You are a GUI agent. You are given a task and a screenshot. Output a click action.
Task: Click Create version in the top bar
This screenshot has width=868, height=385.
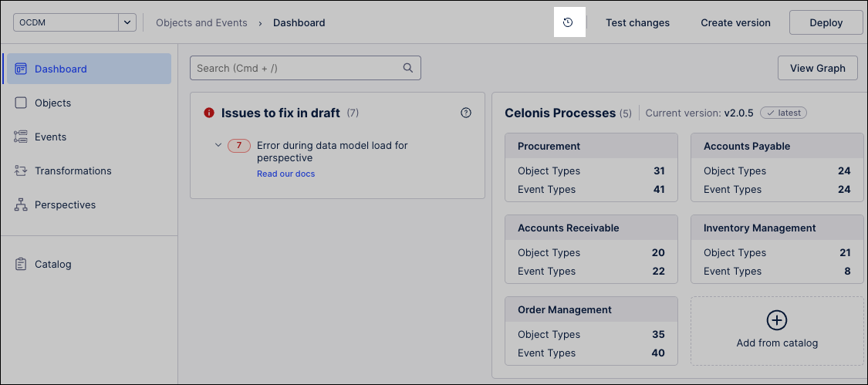(735, 22)
